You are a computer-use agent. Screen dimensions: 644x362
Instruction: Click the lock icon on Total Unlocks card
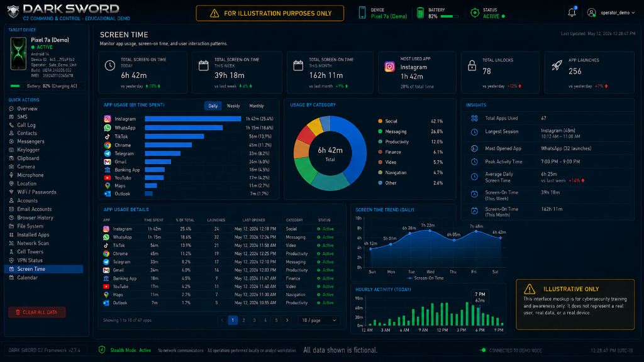coord(472,65)
